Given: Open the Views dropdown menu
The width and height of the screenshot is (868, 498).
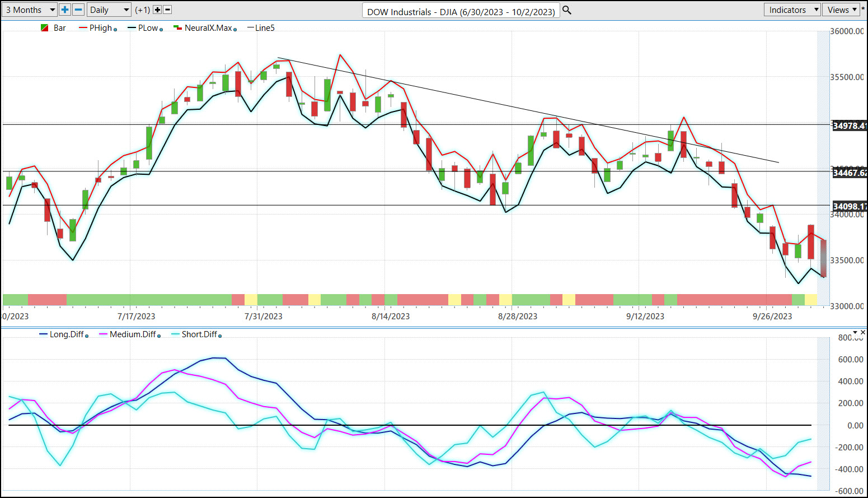Looking at the screenshot, I should [x=842, y=10].
